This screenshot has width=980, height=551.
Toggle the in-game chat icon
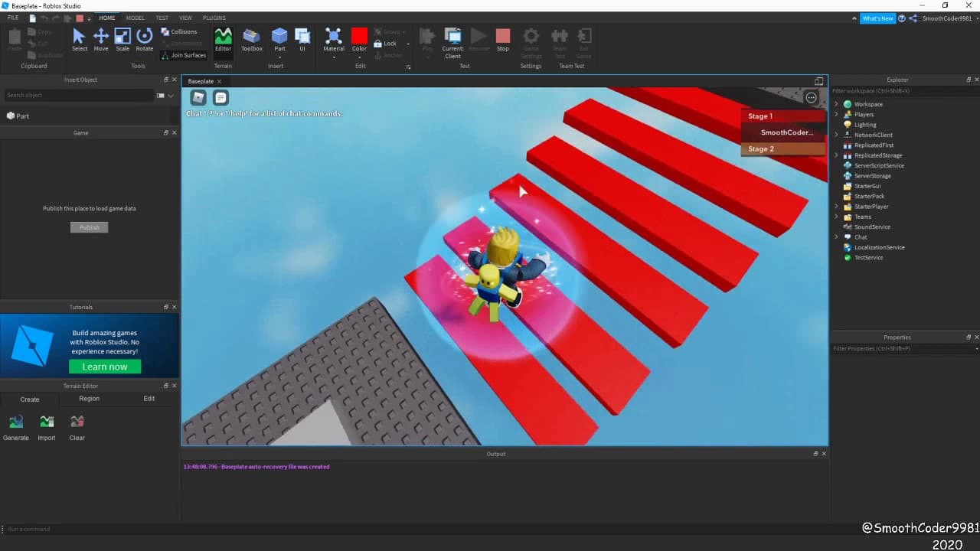tap(220, 97)
